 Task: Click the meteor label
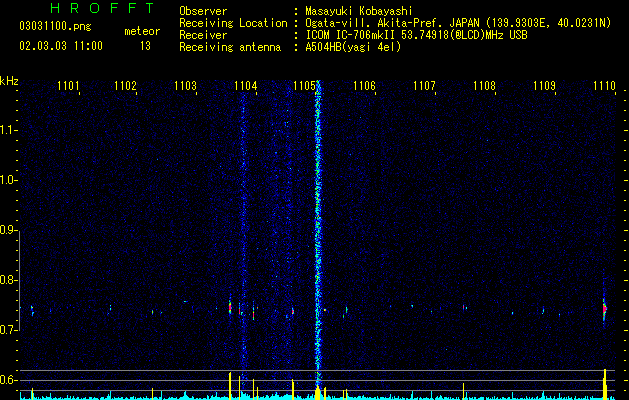[x=142, y=31]
